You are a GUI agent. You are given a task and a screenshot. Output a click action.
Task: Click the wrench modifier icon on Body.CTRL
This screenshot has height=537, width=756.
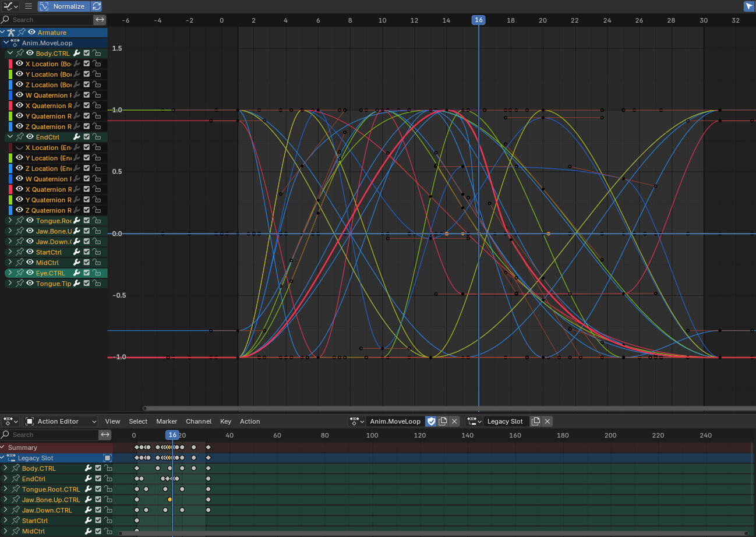pyautogui.click(x=77, y=53)
